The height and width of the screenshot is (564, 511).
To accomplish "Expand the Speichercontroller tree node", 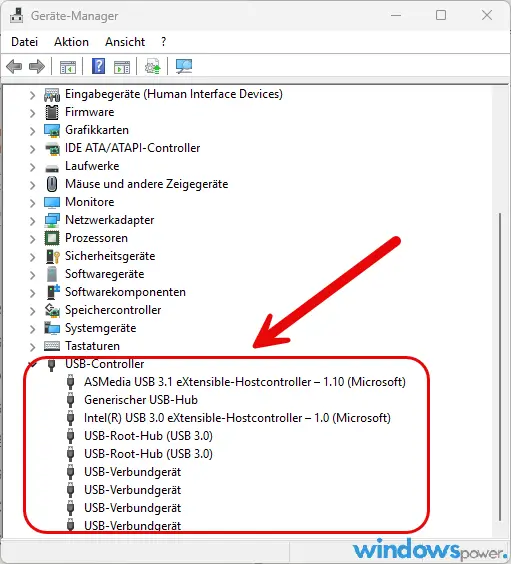I will coord(32,311).
